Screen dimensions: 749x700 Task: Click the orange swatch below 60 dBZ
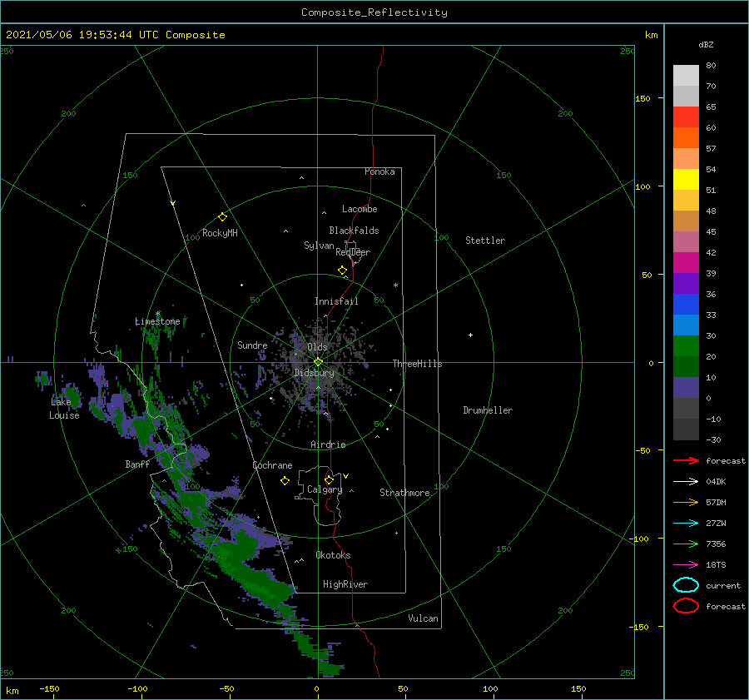click(x=686, y=137)
